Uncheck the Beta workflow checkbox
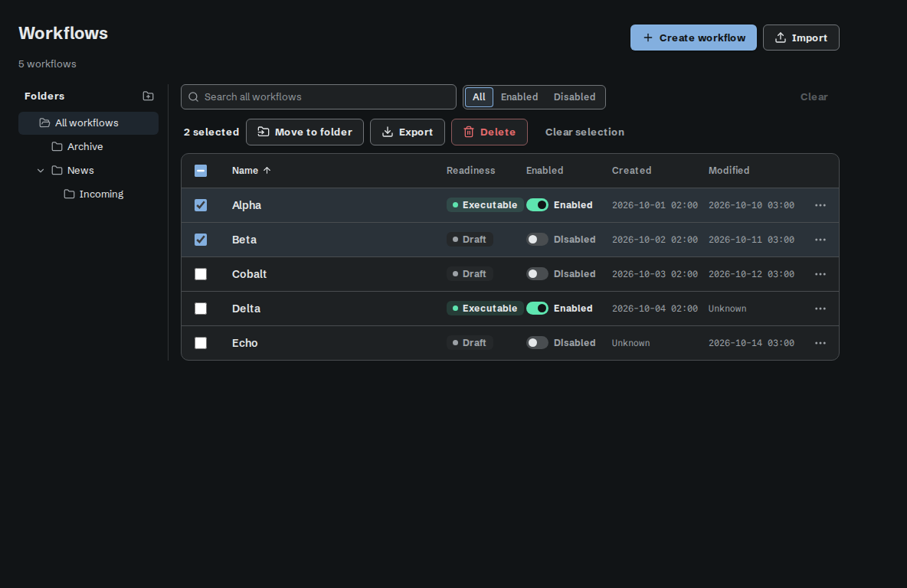The image size is (907, 588). point(201,240)
